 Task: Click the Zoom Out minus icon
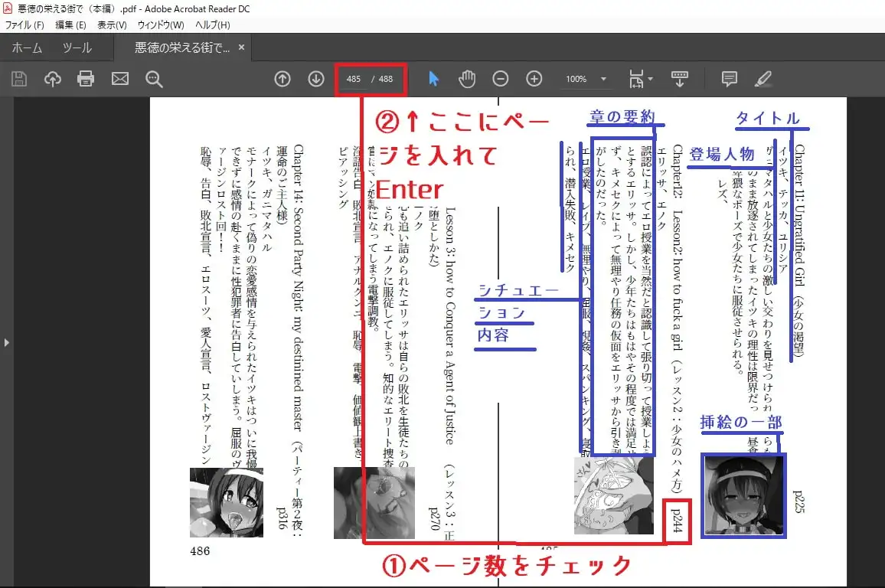501,79
